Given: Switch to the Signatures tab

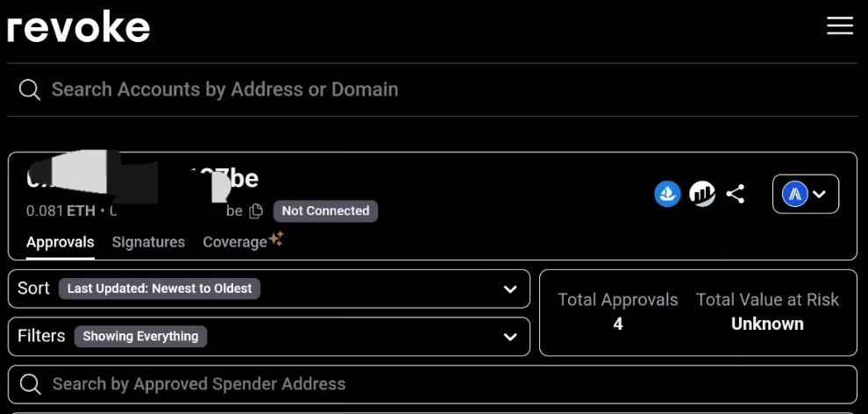Looking at the screenshot, I should (148, 242).
